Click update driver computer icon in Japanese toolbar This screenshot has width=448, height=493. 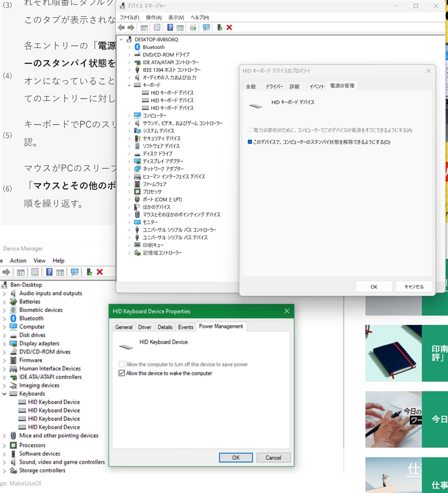click(219, 27)
